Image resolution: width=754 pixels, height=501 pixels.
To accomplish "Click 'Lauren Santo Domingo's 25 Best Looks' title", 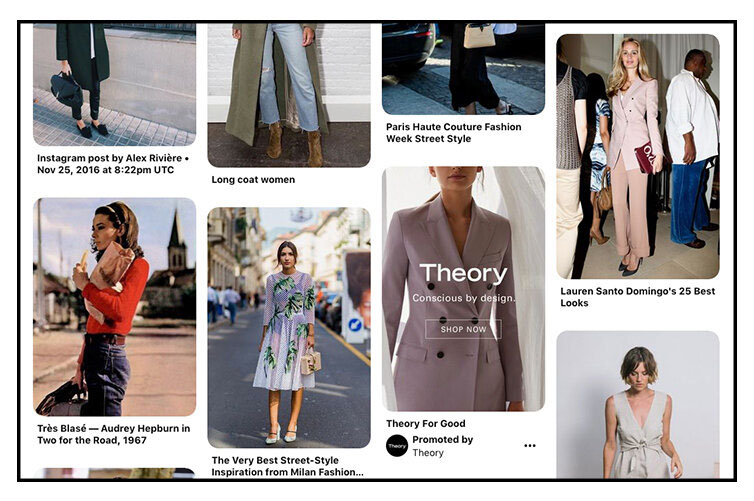I will tap(638, 297).
